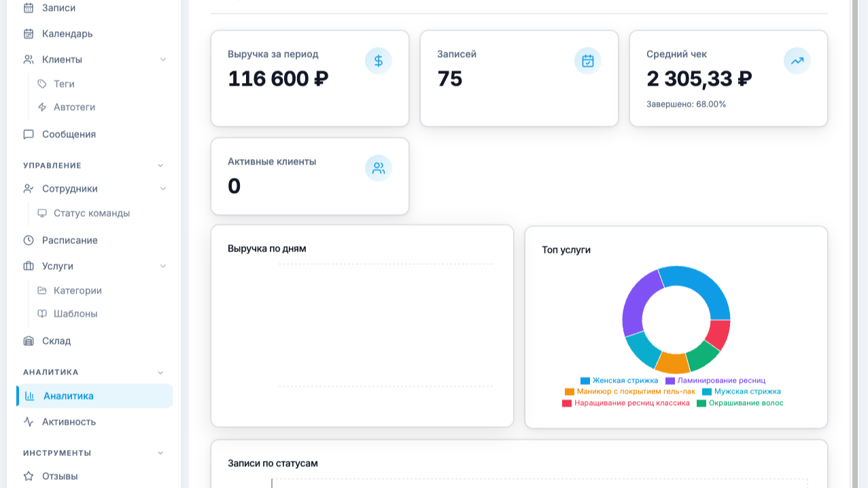868x488 pixels.
Task: Expand the Клиенты sidebar section
Action: coord(162,59)
